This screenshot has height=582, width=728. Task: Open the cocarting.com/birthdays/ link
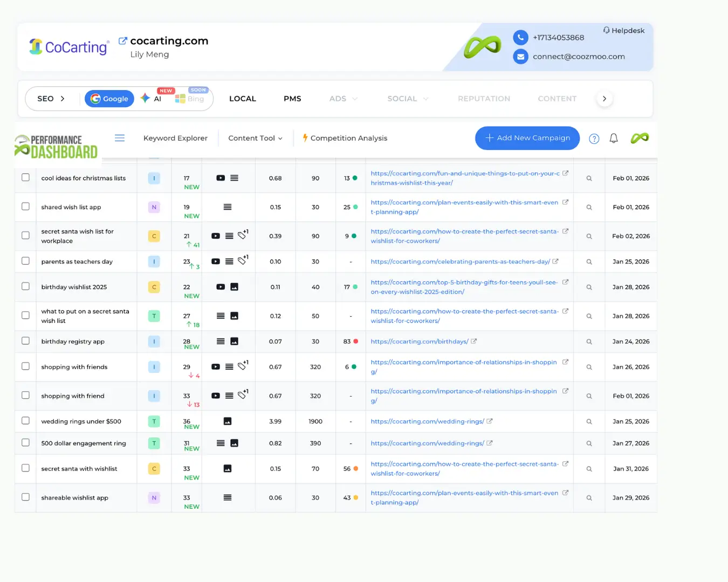click(420, 341)
